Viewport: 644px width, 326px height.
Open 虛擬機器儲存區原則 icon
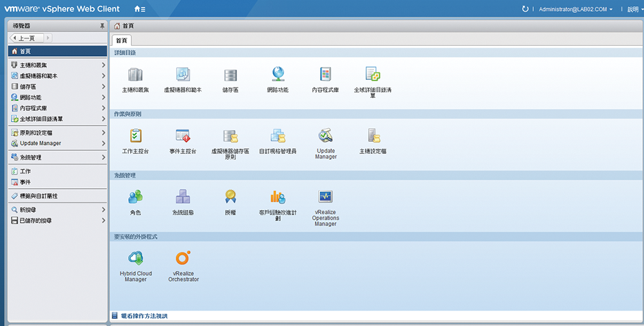pyautogui.click(x=231, y=136)
